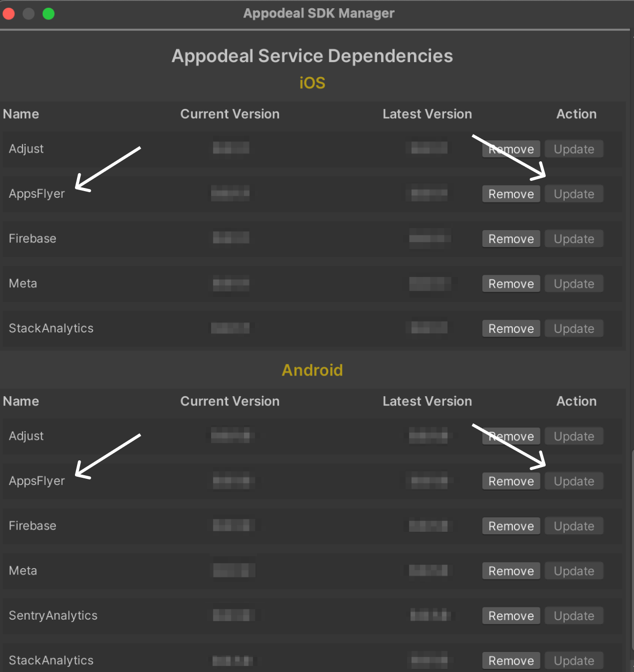The height and width of the screenshot is (672, 634).
Task: Remove the iOS Adjust dependency
Action: tap(511, 149)
